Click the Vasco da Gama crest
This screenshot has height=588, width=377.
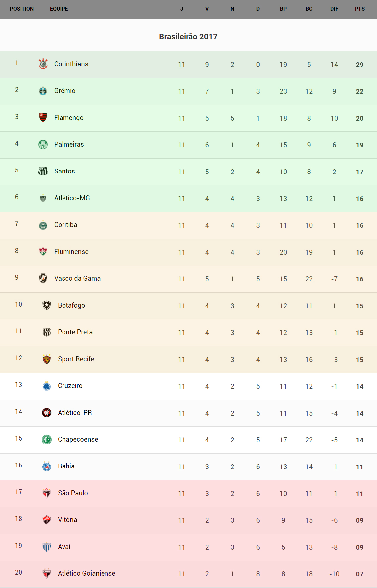pyautogui.click(x=43, y=278)
